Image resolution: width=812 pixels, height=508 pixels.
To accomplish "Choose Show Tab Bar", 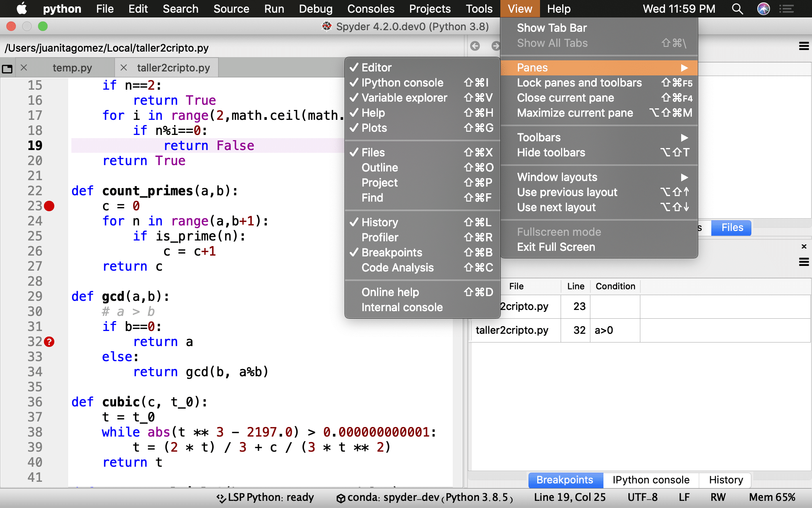I will point(599,28).
